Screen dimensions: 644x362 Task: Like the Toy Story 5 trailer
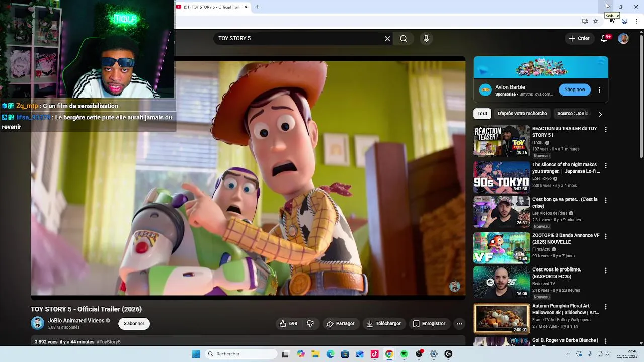pyautogui.click(x=288, y=324)
